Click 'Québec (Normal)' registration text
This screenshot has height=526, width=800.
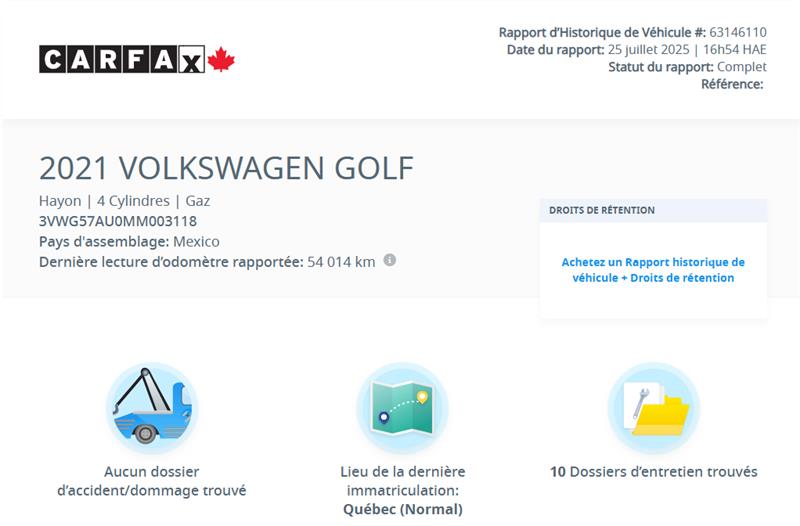coord(403,509)
